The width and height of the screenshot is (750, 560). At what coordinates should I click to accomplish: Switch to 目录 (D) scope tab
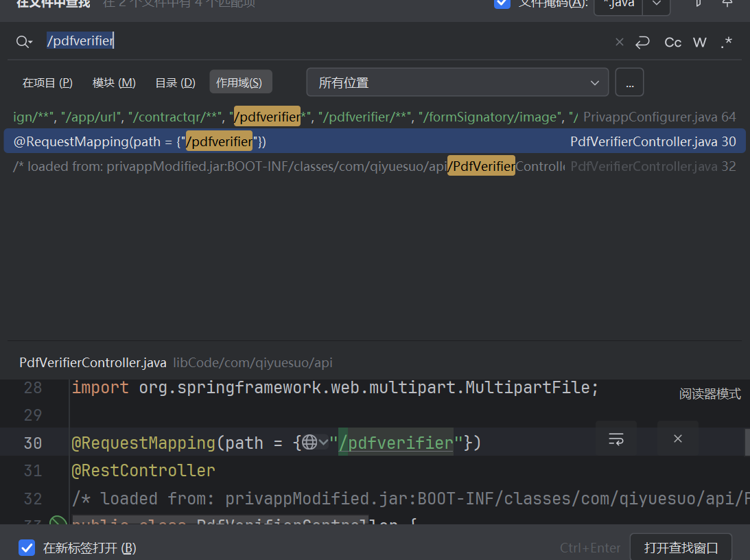click(x=175, y=83)
